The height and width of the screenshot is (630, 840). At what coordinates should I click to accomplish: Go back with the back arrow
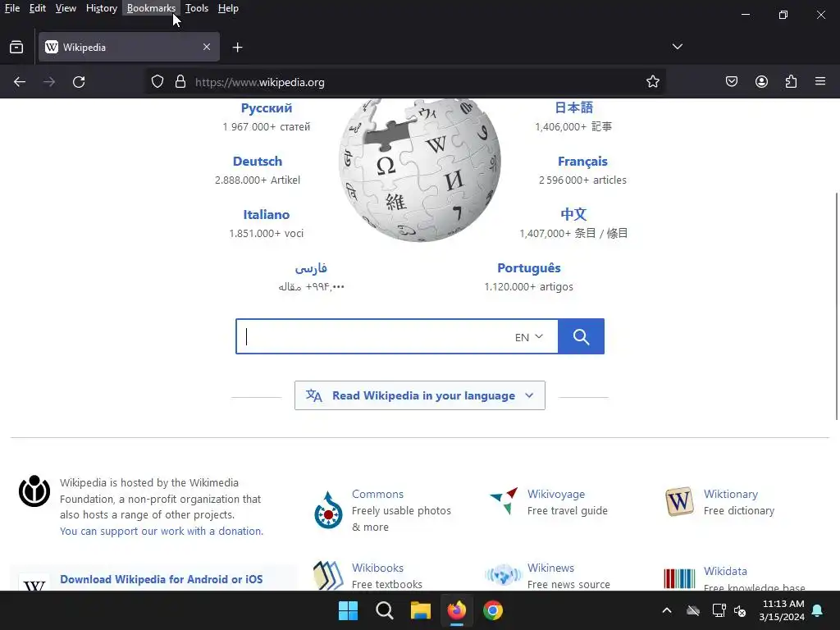tap(20, 82)
